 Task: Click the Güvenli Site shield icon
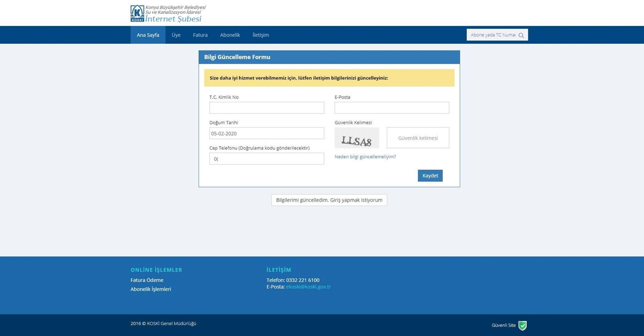pyautogui.click(x=522, y=326)
